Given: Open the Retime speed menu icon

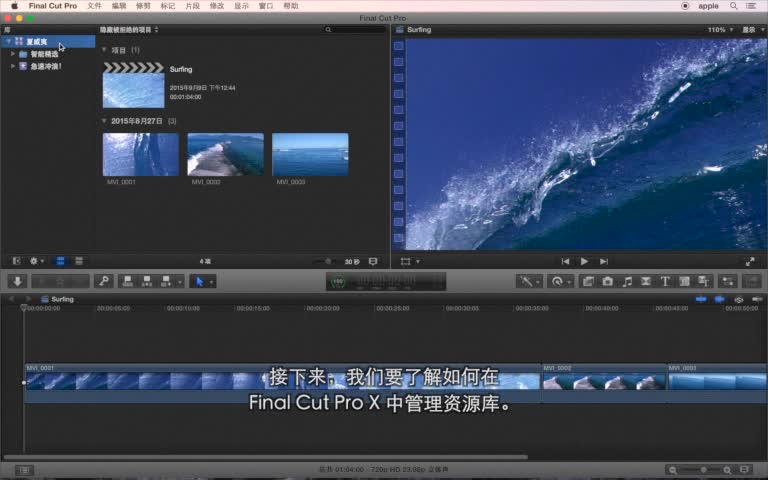Looking at the screenshot, I should [559, 281].
